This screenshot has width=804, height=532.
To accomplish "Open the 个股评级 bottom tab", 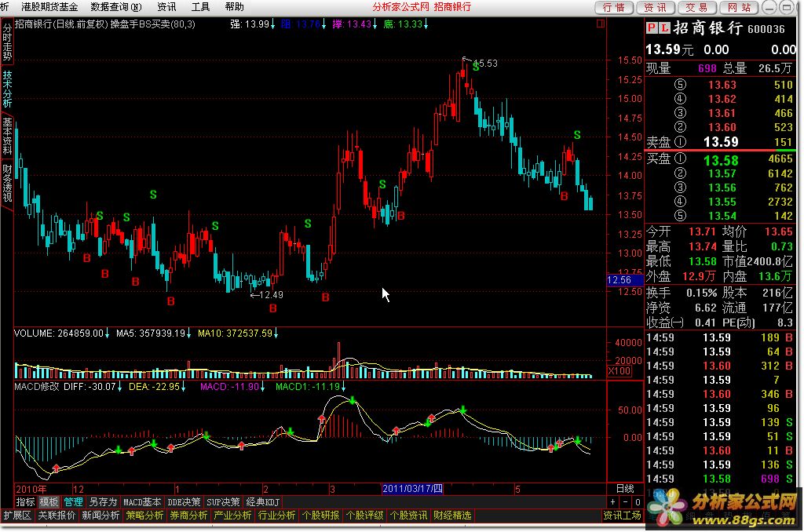I will [364, 516].
